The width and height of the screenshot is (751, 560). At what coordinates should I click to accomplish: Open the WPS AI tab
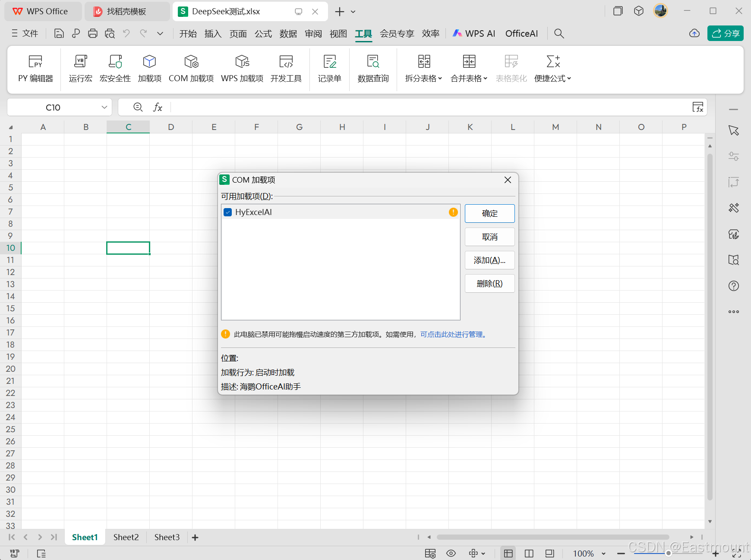pyautogui.click(x=474, y=33)
